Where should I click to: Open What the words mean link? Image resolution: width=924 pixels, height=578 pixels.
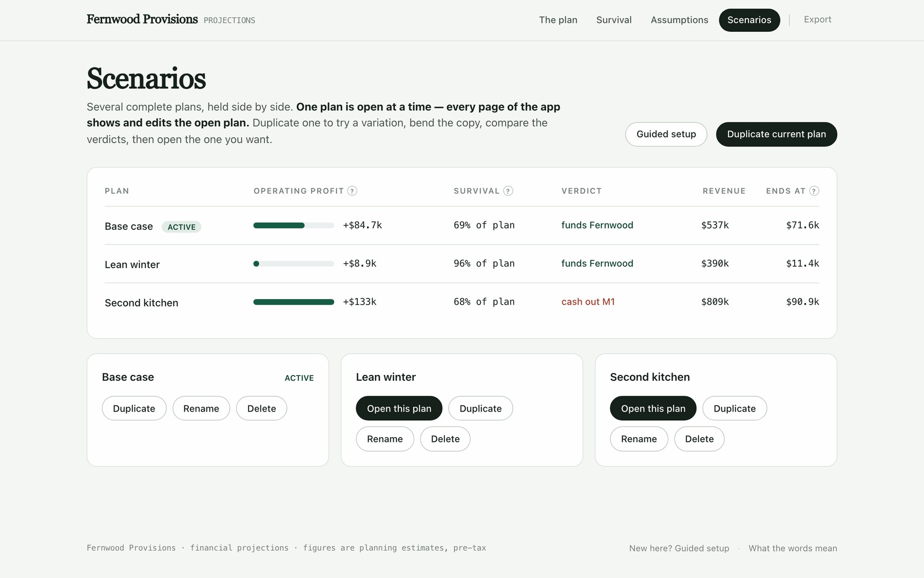[x=793, y=548]
